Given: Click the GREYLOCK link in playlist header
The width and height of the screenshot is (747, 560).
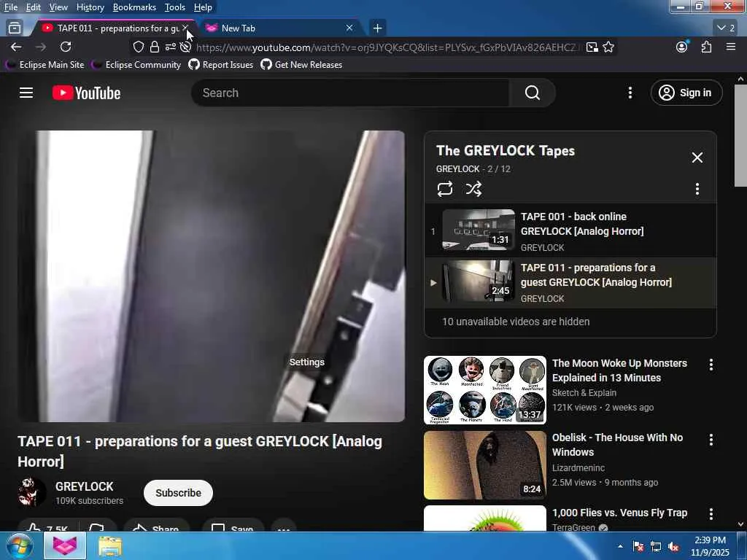Looking at the screenshot, I should pos(457,169).
